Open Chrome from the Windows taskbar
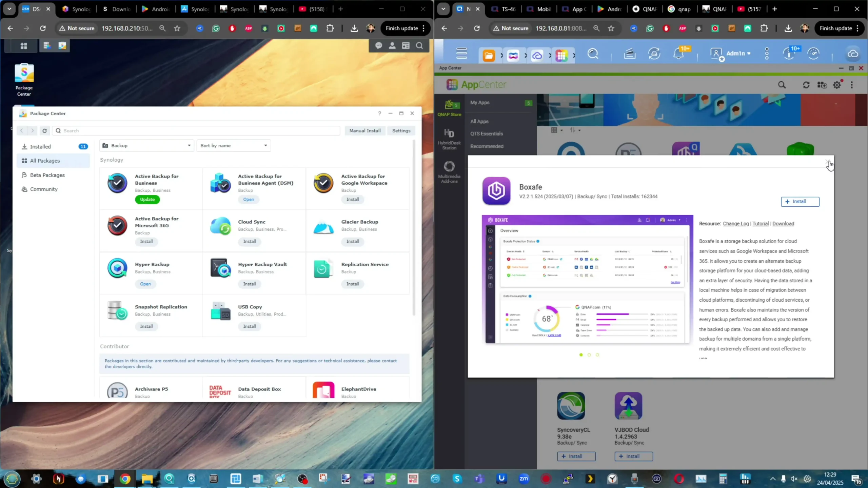 coord(125,479)
